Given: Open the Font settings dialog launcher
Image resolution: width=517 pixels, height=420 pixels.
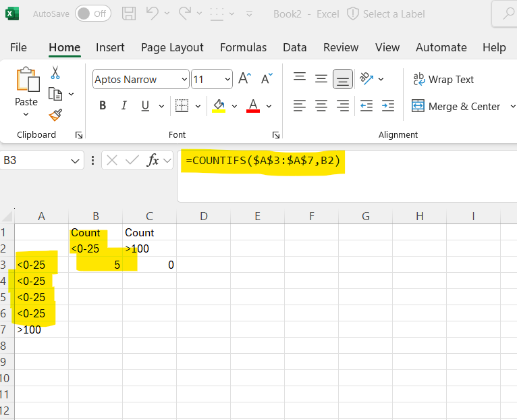Looking at the screenshot, I should 276,135.
